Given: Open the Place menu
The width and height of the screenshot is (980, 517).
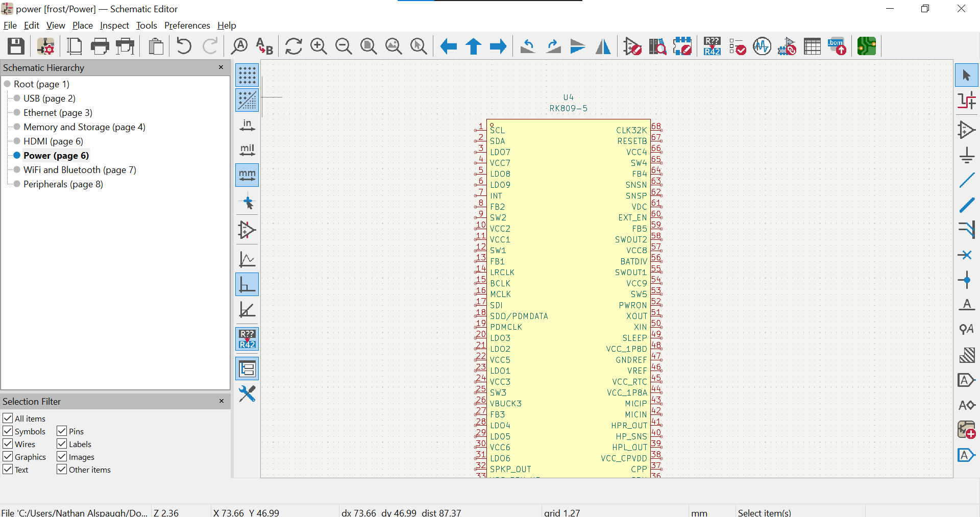Looking at the screenshot, I should point(82,26).
